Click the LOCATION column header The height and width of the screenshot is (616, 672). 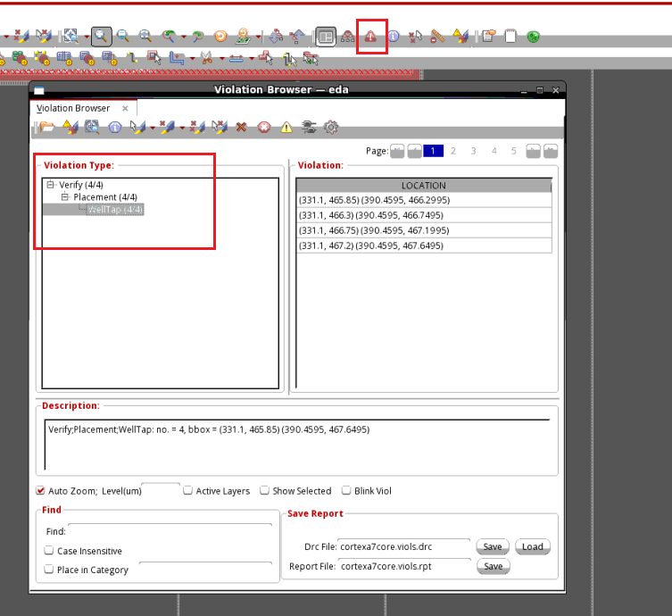click(423, 185)
